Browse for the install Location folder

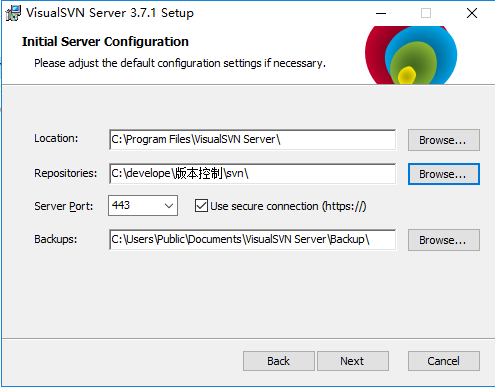[444, 140]
